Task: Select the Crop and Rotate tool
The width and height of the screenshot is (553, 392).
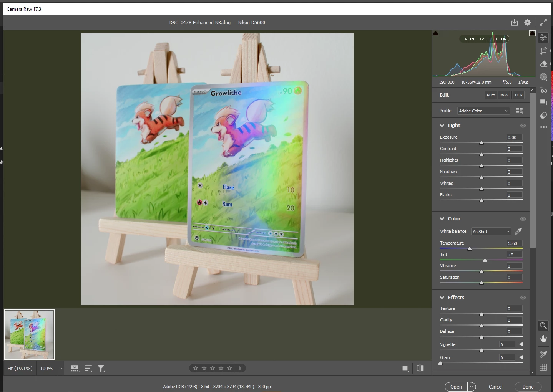Action: [543, 50]
